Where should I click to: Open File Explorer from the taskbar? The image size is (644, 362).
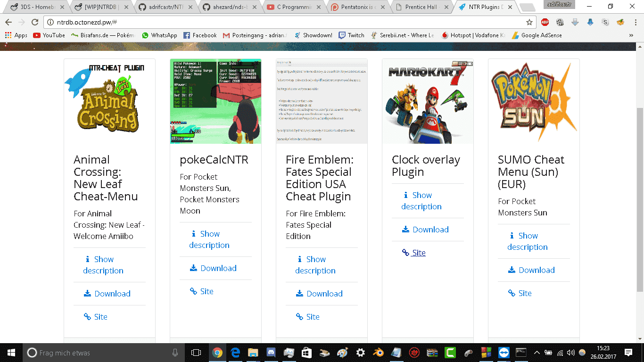[x=253, y=353]
